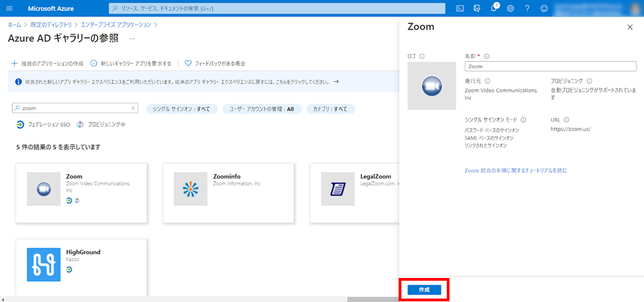The width and height of the screenshot is (644, 302).
Task: Go to 既定のディレクトリ breadcrumb
Action: click(52, 25)
